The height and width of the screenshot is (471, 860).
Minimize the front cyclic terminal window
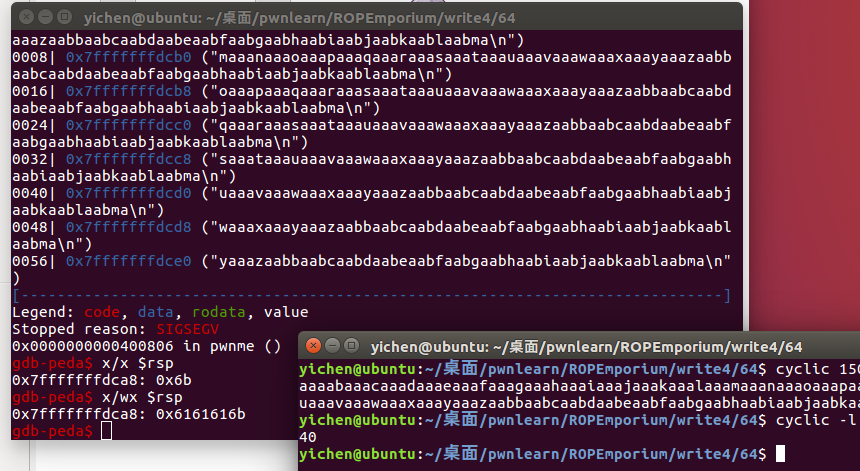[x=332, y=346]
